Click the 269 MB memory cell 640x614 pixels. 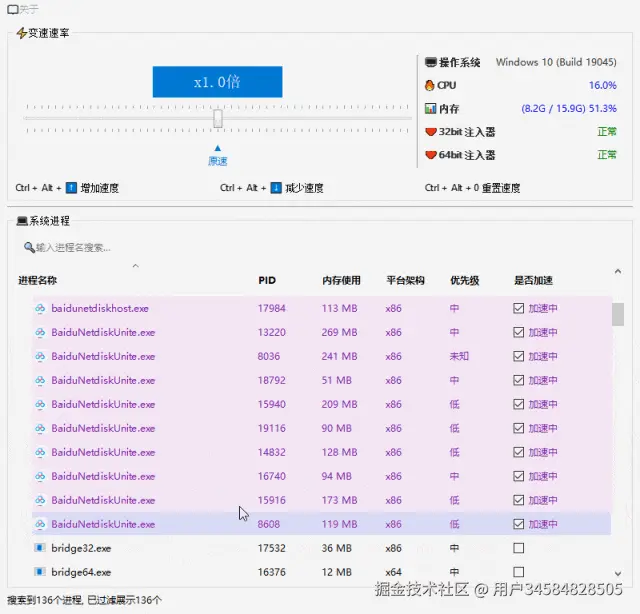[339, 332]
